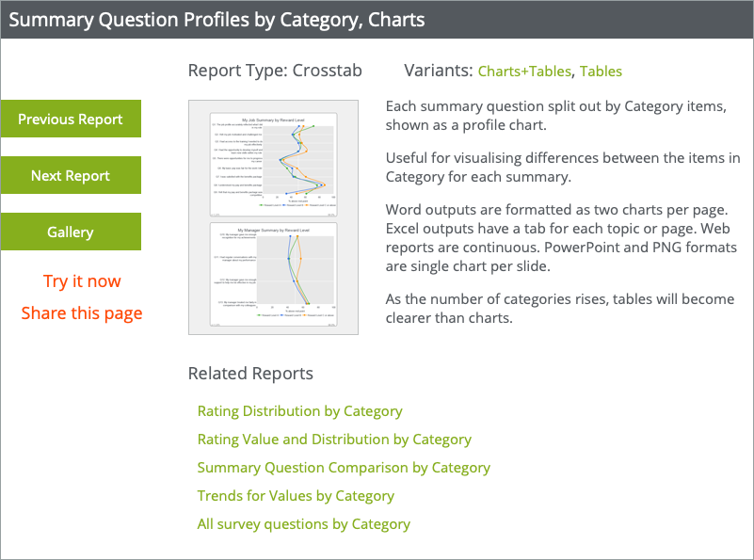
Task: Click the Summary Question Profiles page title
Action: click(217, 20)
